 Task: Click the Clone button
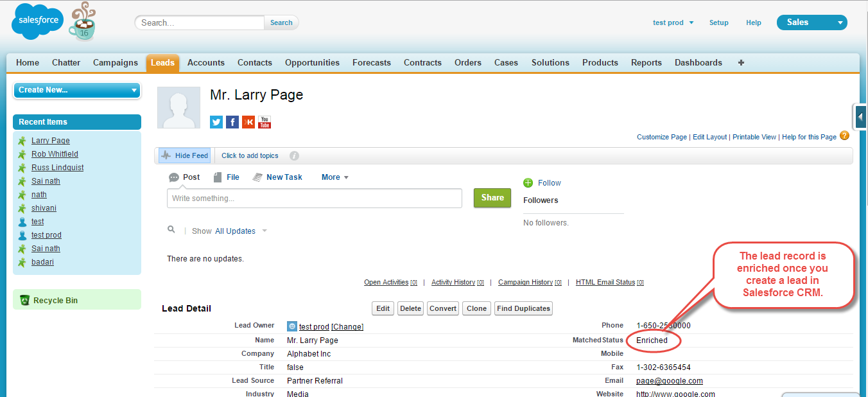tap(477, 308)
